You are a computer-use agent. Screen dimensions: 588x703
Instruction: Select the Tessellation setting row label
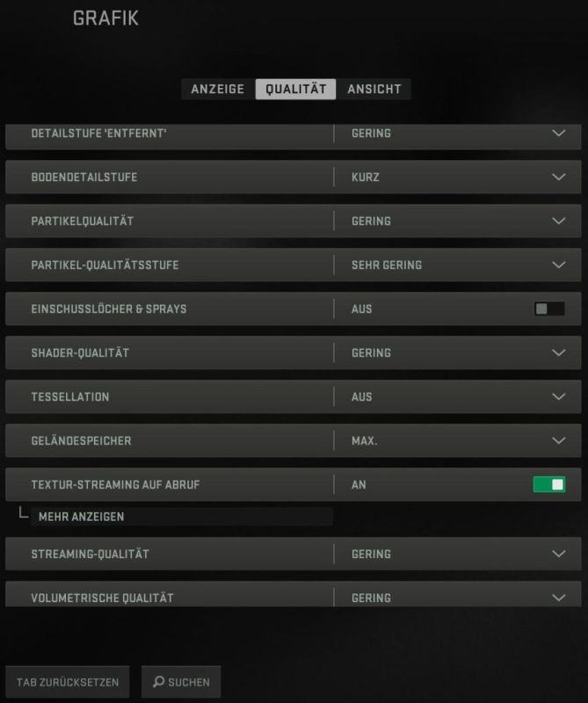[70, 396]
